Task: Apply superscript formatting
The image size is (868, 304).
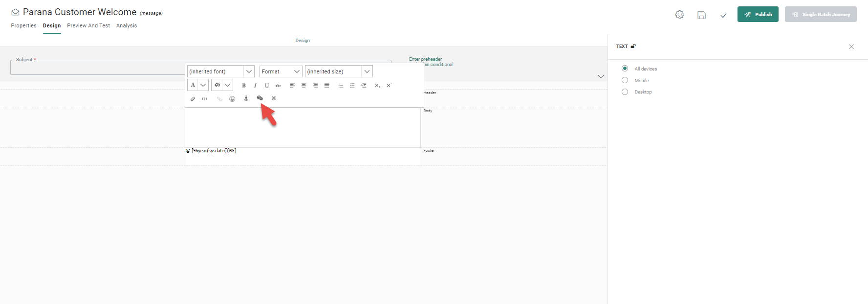Action: (x=389, y=86)
